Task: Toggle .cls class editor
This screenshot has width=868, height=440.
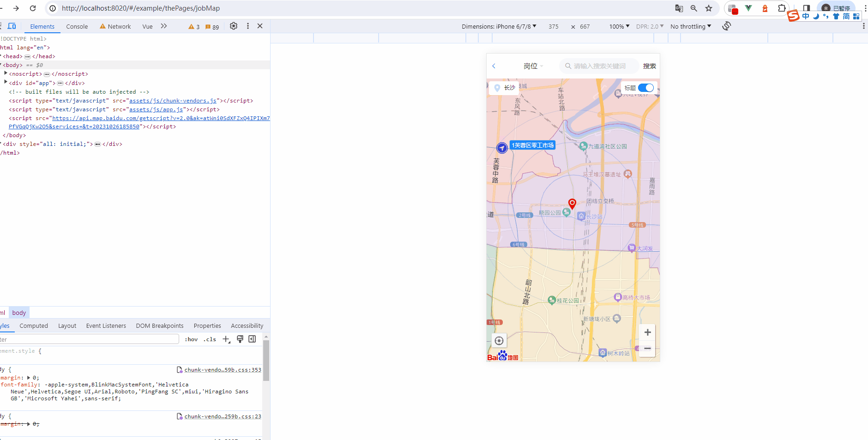Action: (x=210, y=339)
